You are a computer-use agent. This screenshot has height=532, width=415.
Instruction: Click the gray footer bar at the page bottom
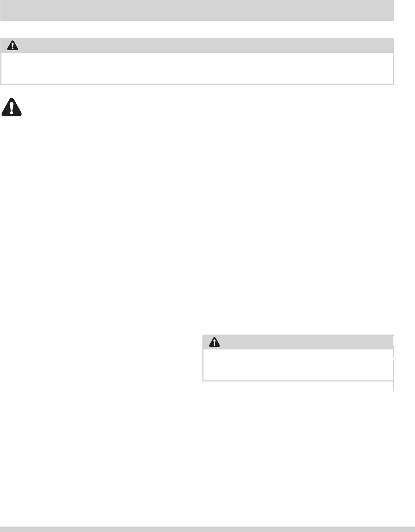pyautogui.click(x=207, y=529)
